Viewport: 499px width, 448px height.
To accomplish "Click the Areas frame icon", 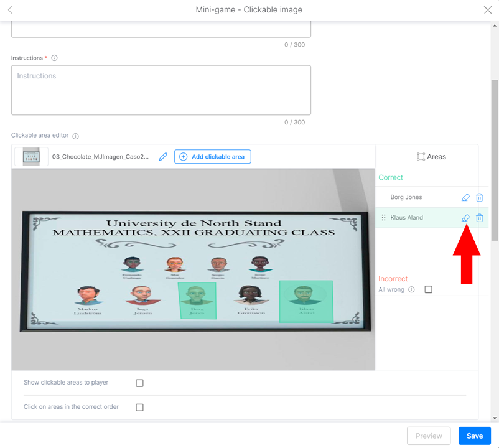I will pos(421,157).
